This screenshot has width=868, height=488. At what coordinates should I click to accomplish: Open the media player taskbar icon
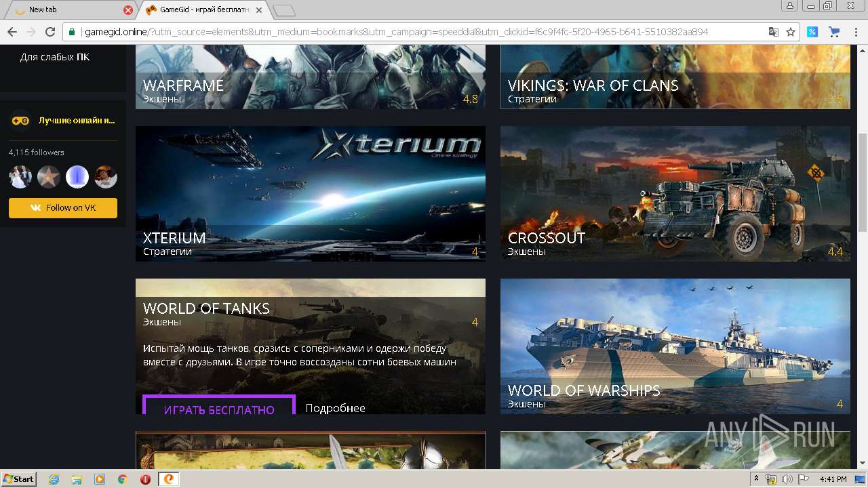tap(100, 479)
